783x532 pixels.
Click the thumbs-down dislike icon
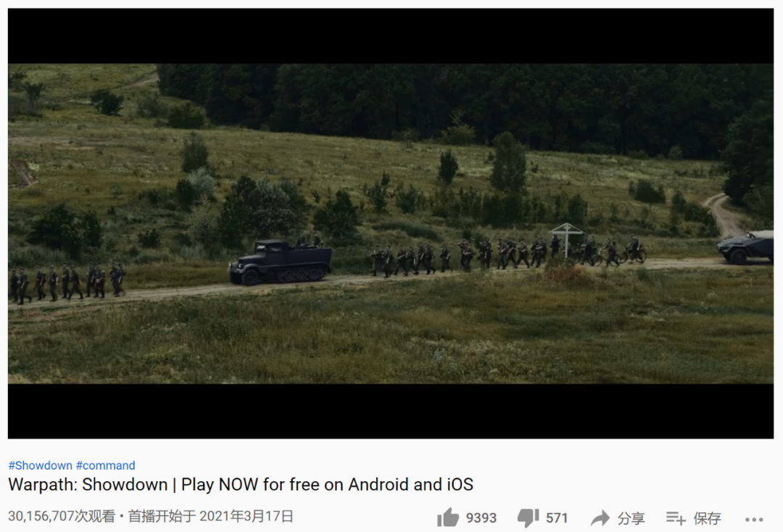[529, 518]
